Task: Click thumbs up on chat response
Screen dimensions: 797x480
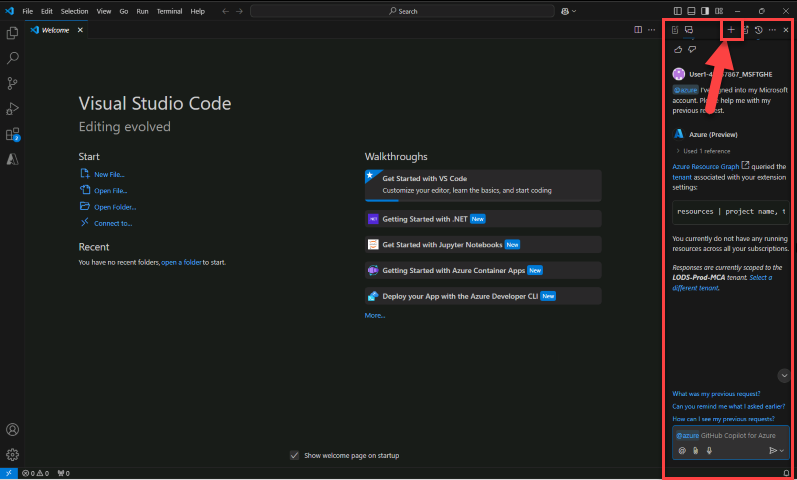Action: point(679,49)
